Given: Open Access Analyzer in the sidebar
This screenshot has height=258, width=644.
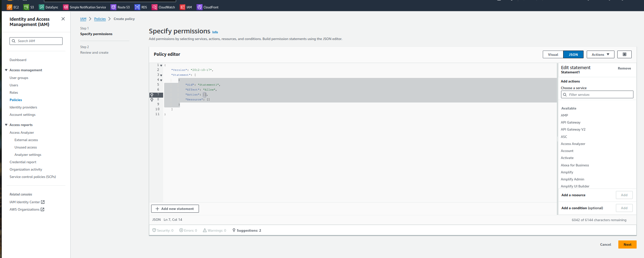Looking at the screenshot, I should pos(22,133).
